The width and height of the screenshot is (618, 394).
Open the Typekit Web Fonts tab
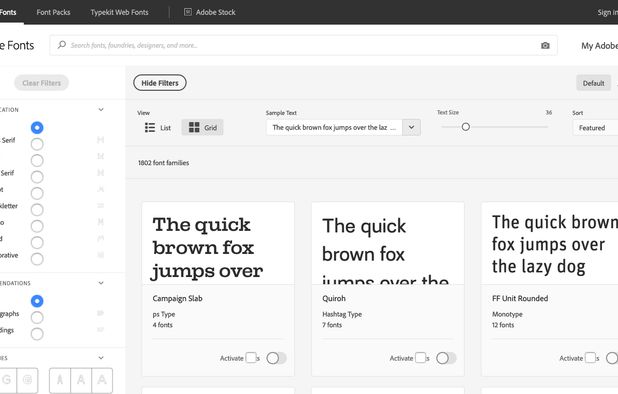pyautogui.click(x=119, y=12)
